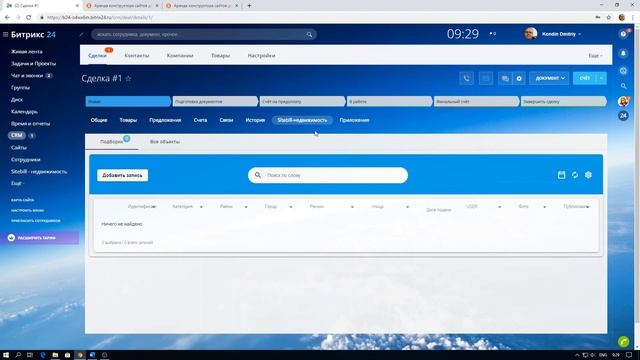Screen dimensions: 640x360
Task: Star Сделка #1 as favorite
Action: coord(128,78)
